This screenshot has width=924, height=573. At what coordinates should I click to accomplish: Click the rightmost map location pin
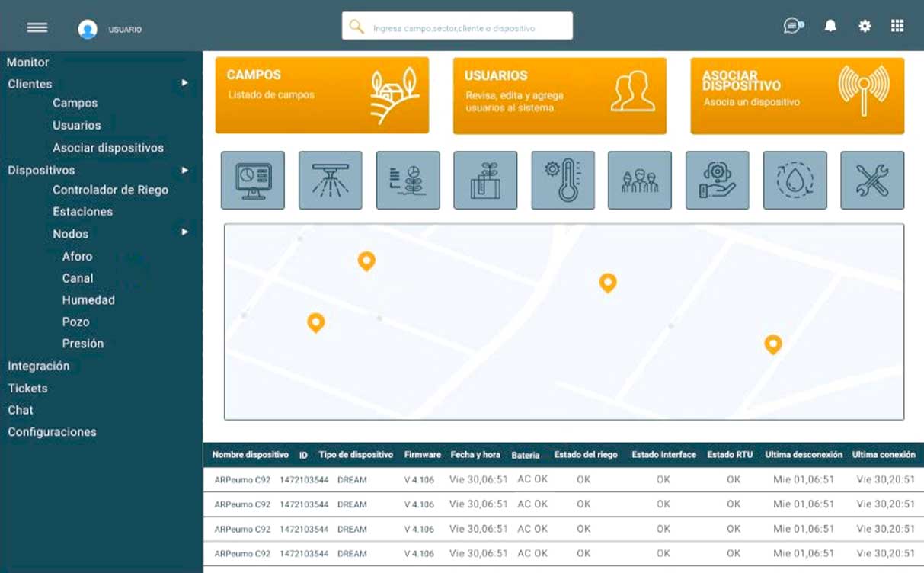point(772,344)
